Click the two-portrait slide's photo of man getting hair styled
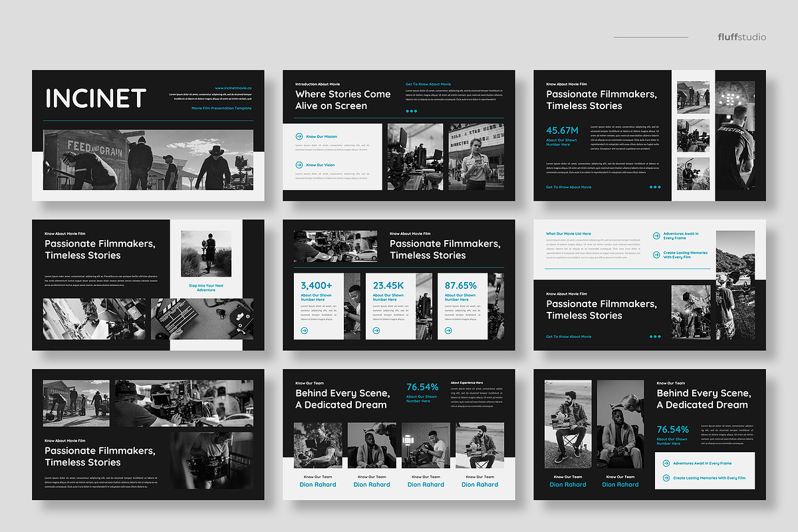The height and width of the screenshot is (532, 798). coord(620,425)
